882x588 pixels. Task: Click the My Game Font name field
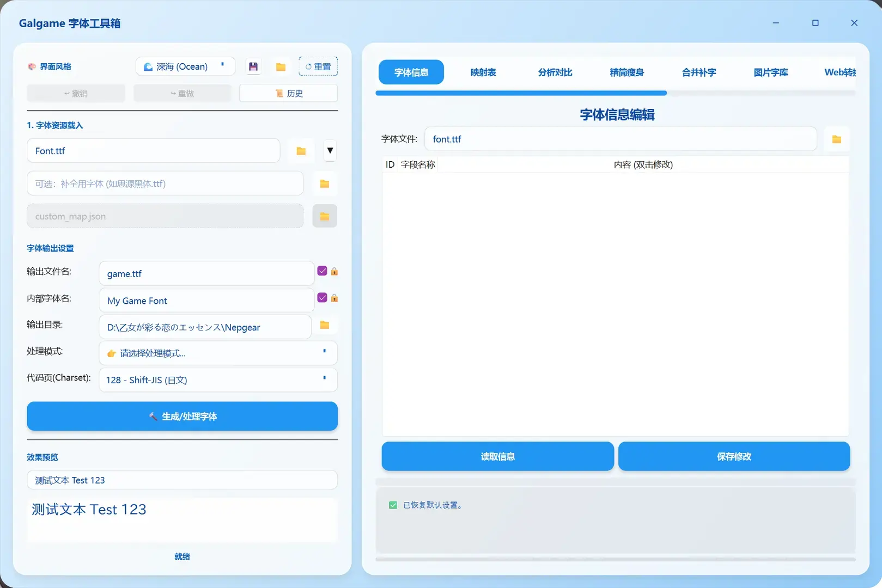click(x=206, y=300)
